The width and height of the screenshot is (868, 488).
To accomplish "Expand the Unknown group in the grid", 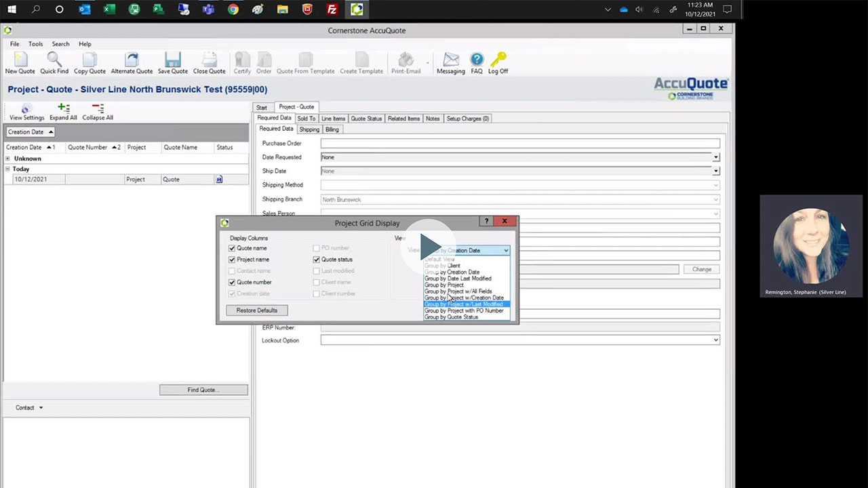I will 8,159.
